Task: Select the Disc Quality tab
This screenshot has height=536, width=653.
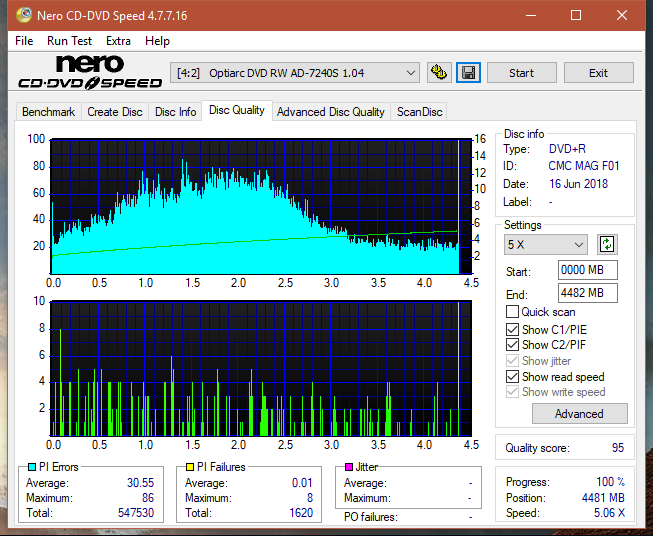Action: pos(237,110)
